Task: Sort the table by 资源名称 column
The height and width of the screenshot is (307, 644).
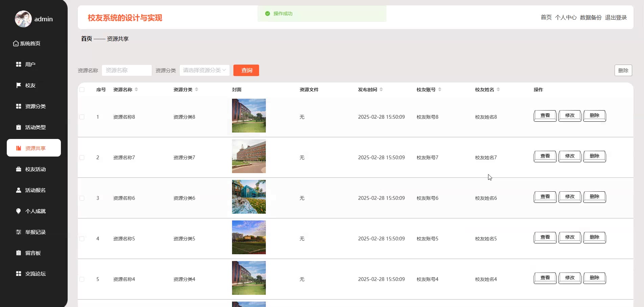Action: (x=136, y=90)
